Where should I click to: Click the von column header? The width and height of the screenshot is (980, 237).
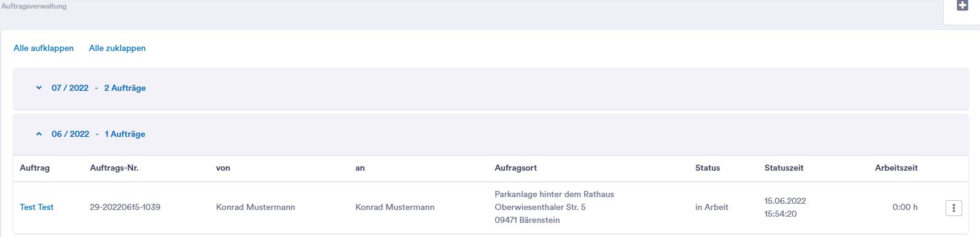(223, 168)
